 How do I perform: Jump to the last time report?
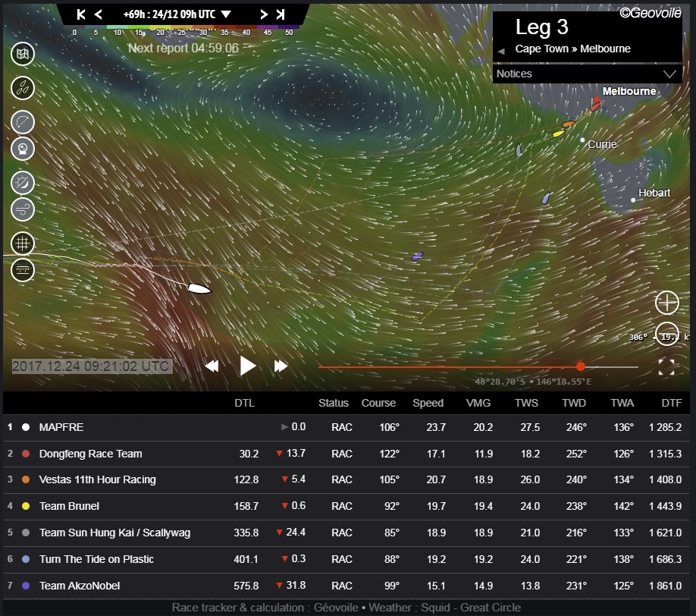pyautogui.click(x=280, y=14)
